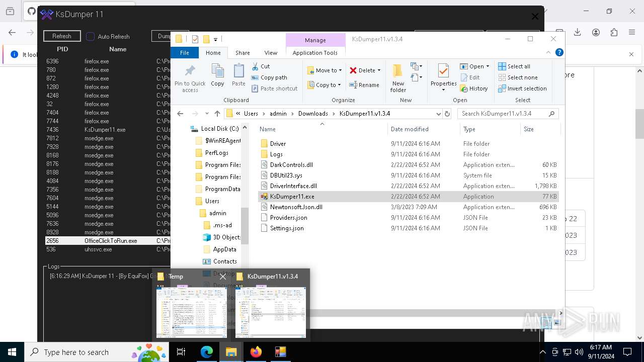Switch to Details view layout icon
The height and width of the screenshot is (362, 644).
(x=546, y=323)
